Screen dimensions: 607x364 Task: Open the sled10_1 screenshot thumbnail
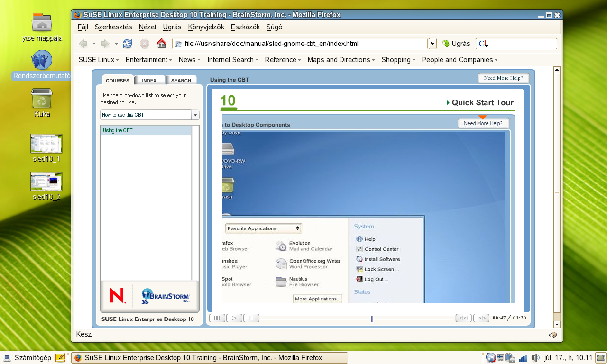click(46, 148)
